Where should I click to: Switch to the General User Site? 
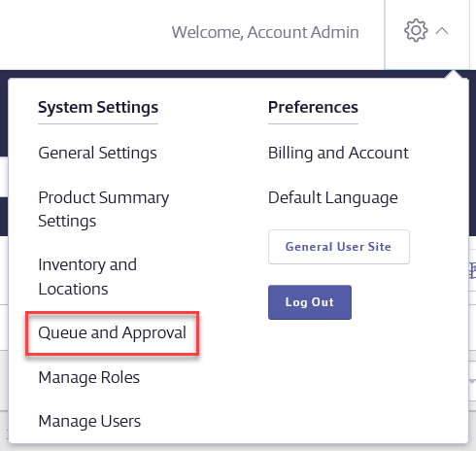click(339, 247)
